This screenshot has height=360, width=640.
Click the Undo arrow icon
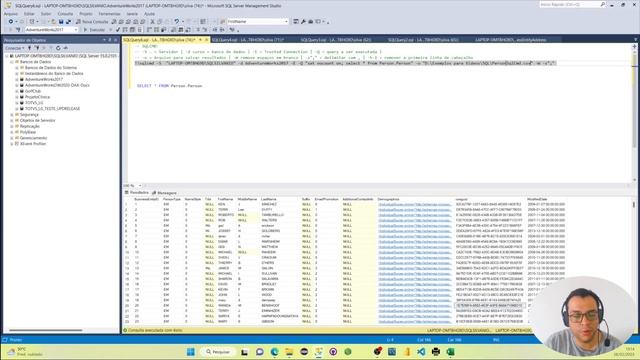tap(176, 22)
